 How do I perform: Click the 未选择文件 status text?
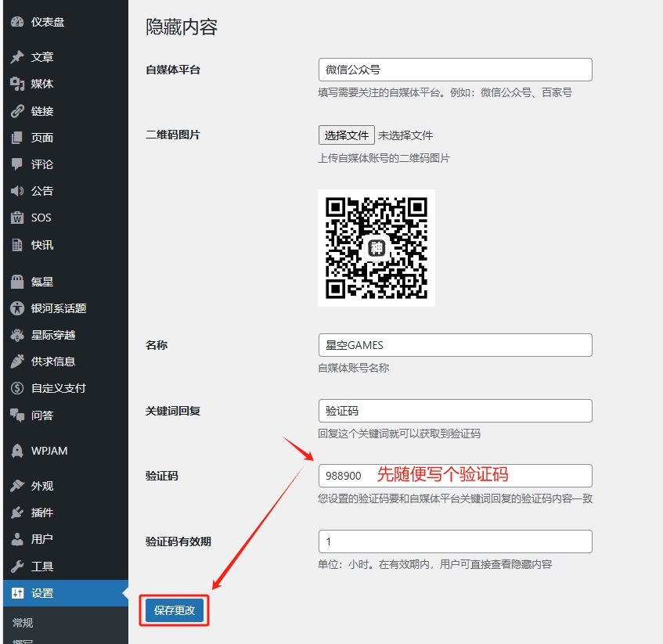click(x=405, y=135)
